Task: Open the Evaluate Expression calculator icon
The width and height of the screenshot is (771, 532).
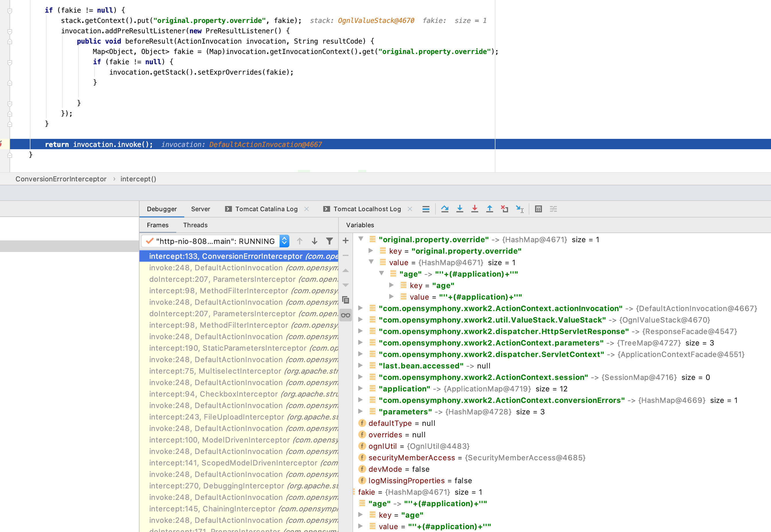Action: (x=538, y=209)
